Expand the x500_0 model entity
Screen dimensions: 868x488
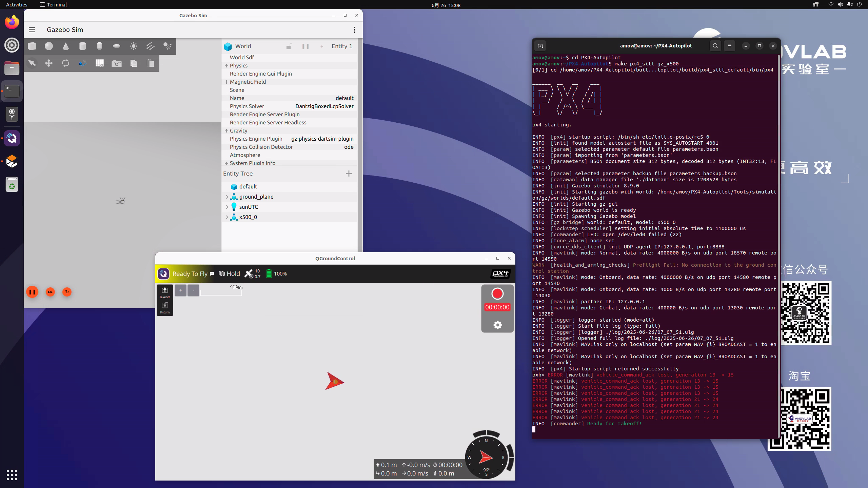(227, 217)
